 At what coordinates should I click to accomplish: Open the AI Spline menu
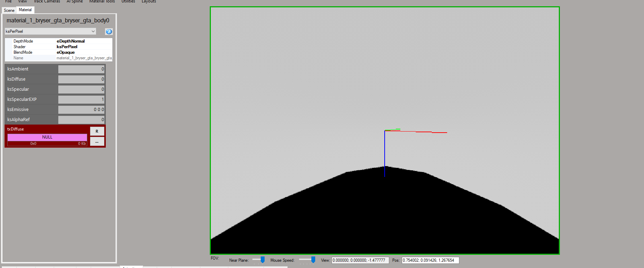point(75,2)
